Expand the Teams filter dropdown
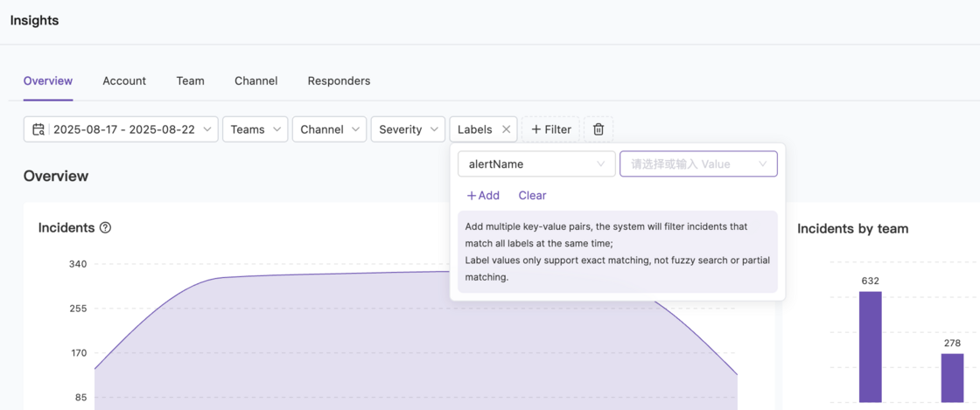The height and width of the screenshot is (410, 980). (255, 129)
